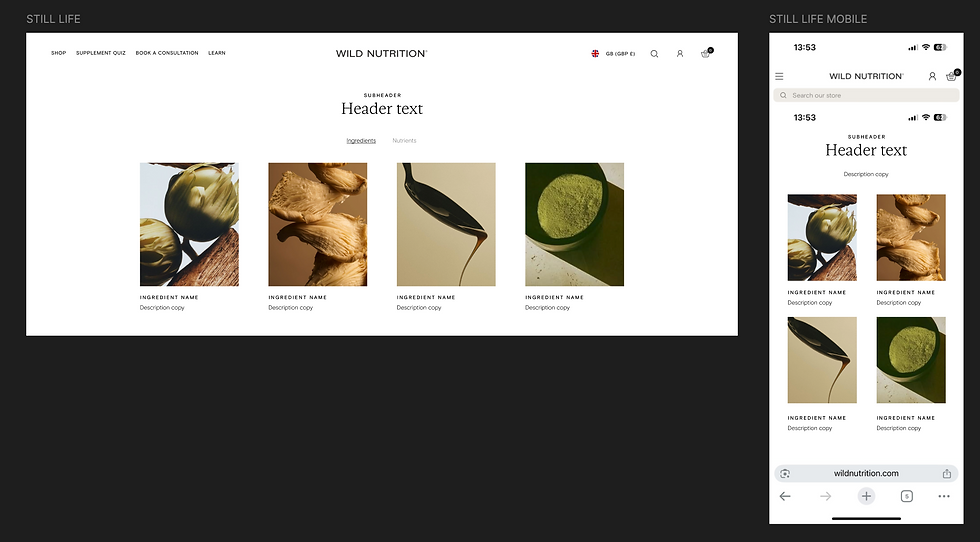Open the LEARN menu item

coord(217,53)
